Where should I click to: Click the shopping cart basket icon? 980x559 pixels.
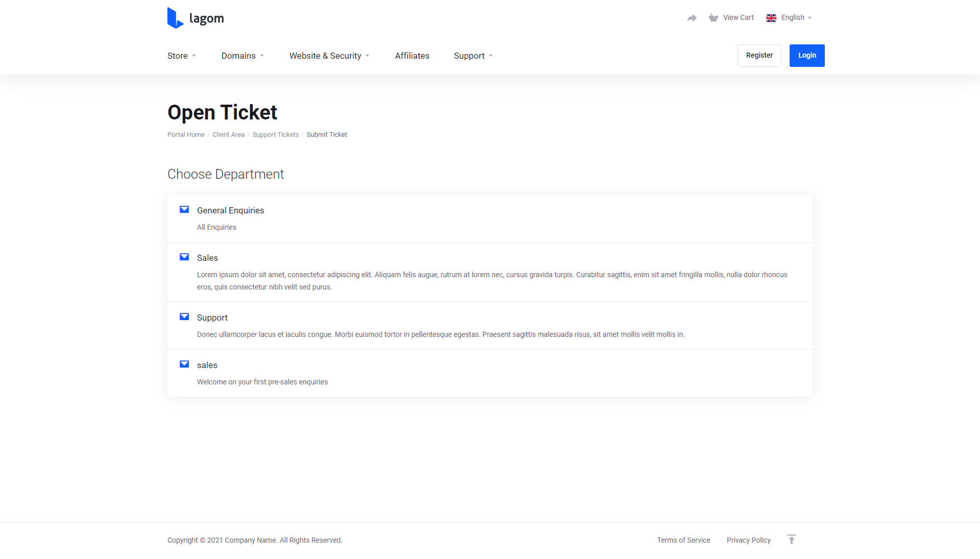click(713, 18)
